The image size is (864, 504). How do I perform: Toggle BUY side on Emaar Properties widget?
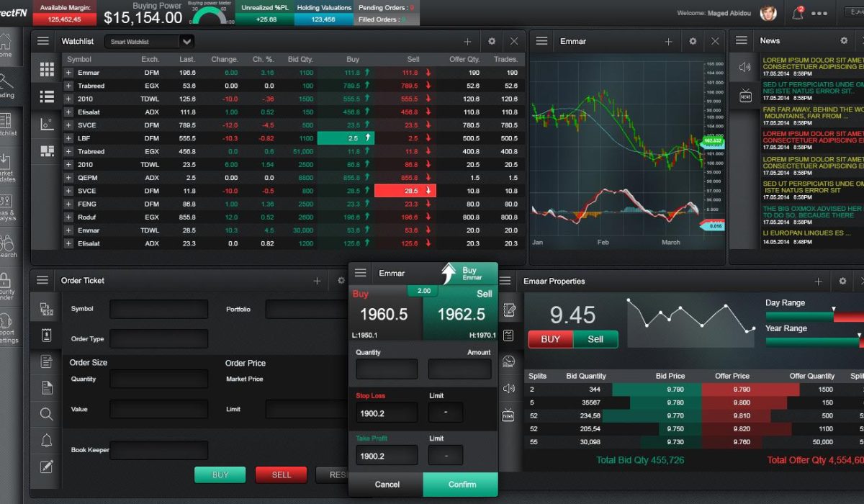coord(551,339)
